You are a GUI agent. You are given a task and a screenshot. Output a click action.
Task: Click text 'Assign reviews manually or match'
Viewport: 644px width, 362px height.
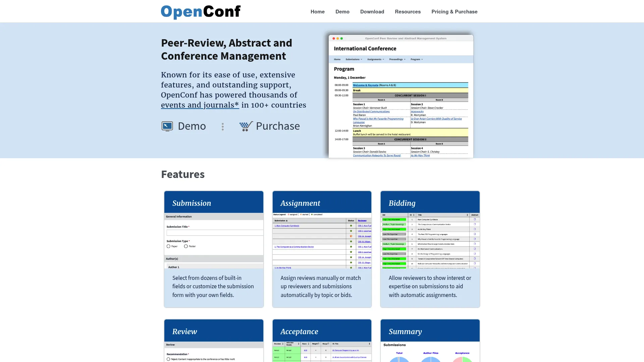(321, 278)
